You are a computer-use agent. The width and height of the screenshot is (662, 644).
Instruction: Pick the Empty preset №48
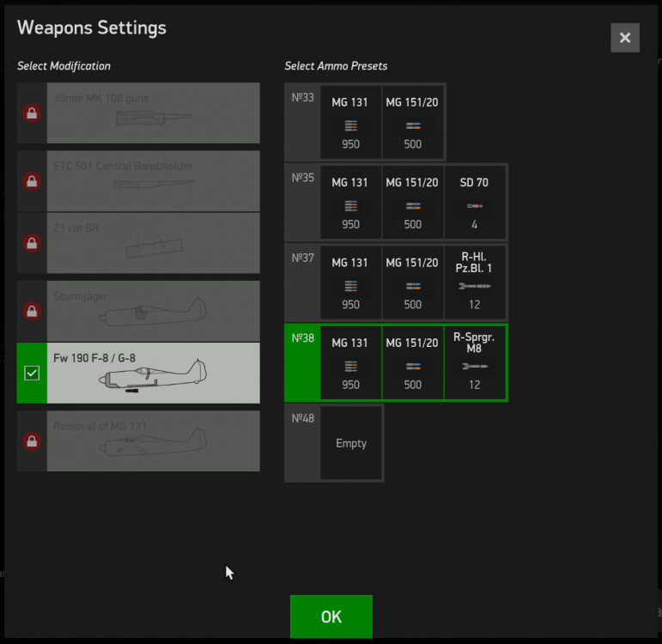[x=351, y=444]
